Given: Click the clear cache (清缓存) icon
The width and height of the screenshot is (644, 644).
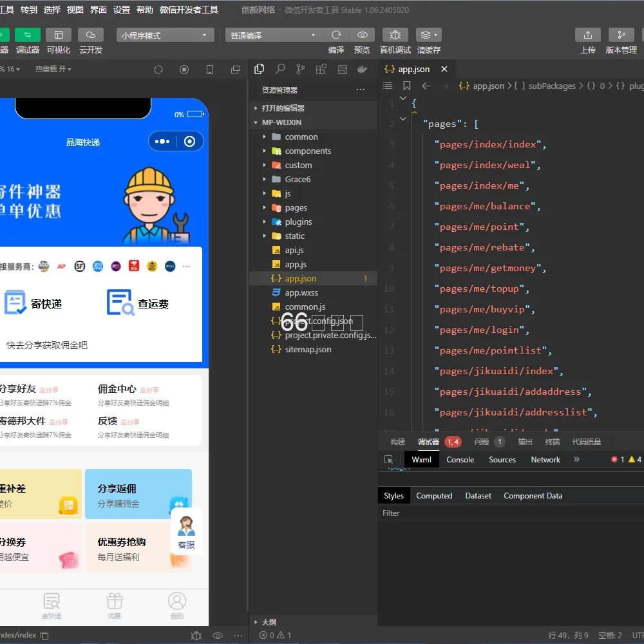Looking at the screenshot, I should point(426,35).
